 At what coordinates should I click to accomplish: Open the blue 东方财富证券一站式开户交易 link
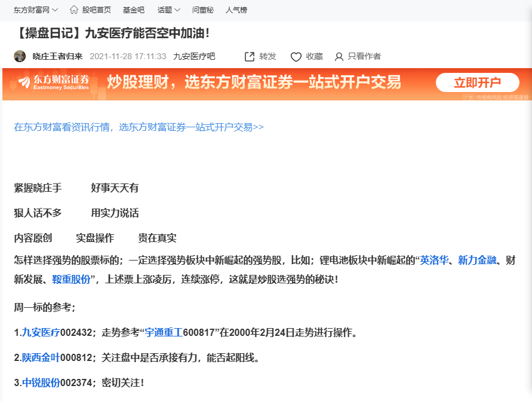coord(139,127)
